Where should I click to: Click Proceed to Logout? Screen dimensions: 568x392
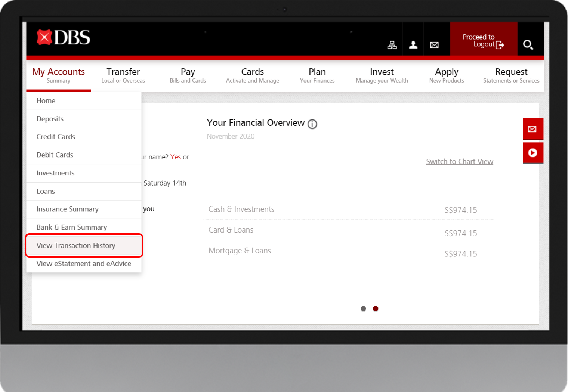click(483, 40)
